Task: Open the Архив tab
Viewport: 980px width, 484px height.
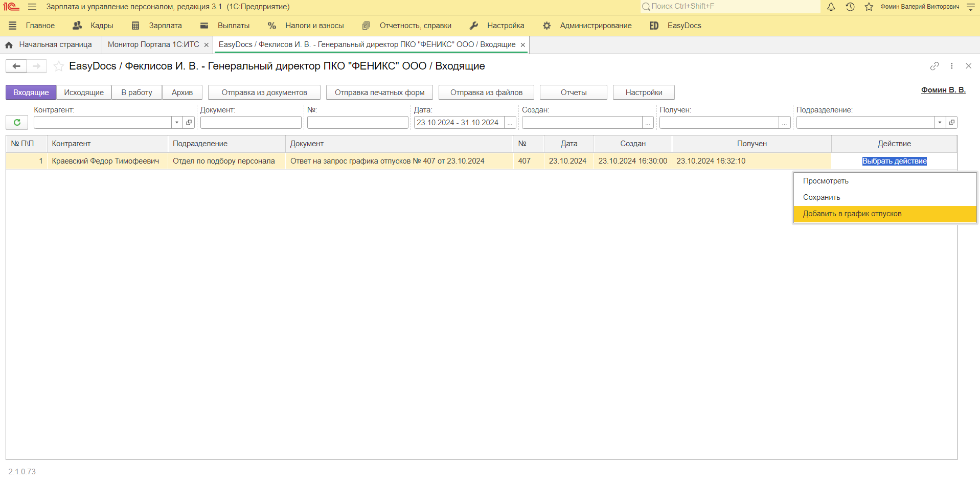Action: coord(182,93)
